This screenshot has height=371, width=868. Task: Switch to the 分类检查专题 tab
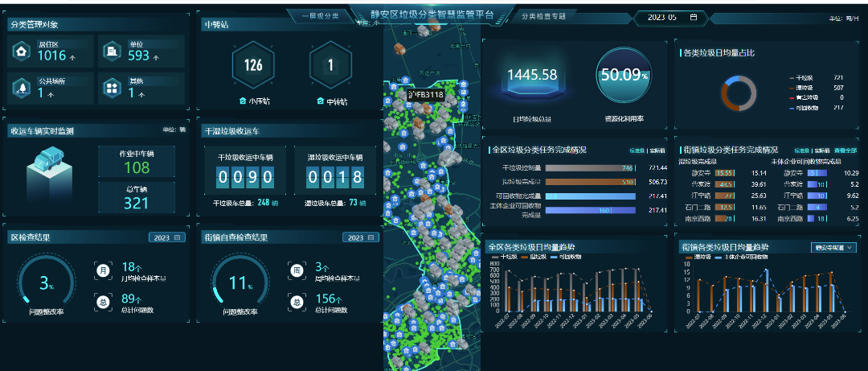click(543, 17)
